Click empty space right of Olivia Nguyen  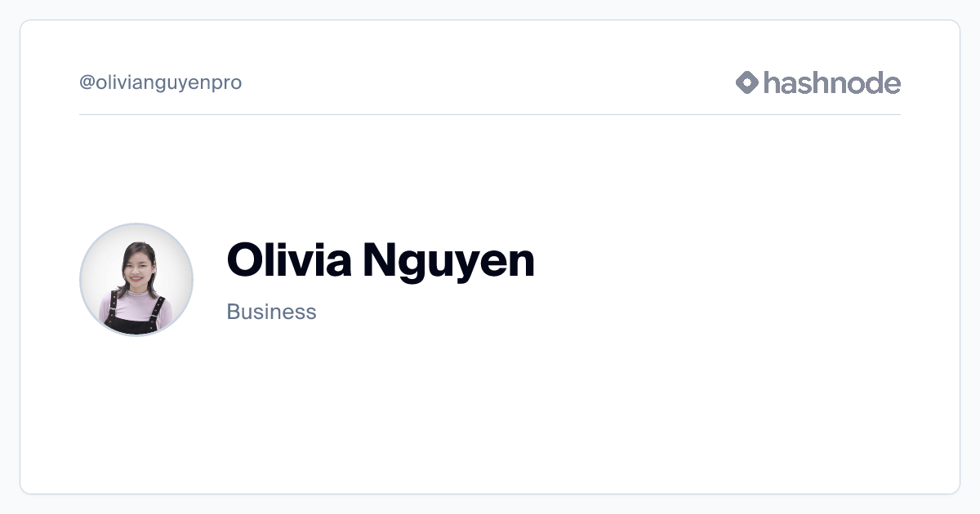(x=735, y=261)
